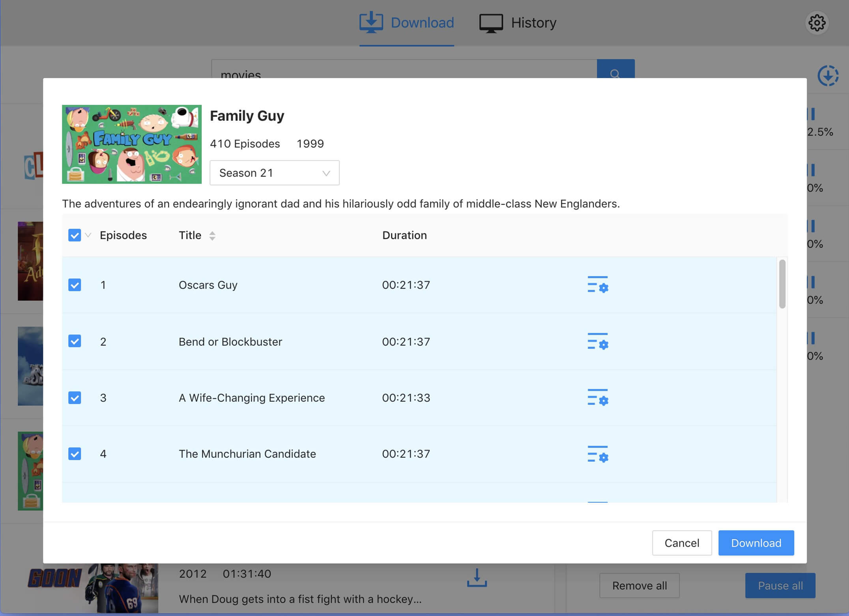Expand the Season 21 dropdown
The height and width of the screenshot is (616, 849).
[x=274, y=173]
